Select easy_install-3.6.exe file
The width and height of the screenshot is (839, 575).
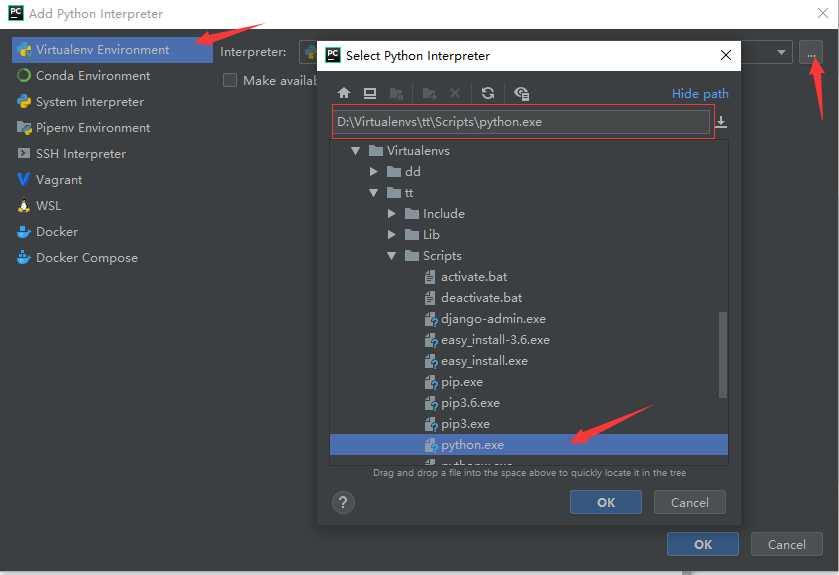(495, 340)
